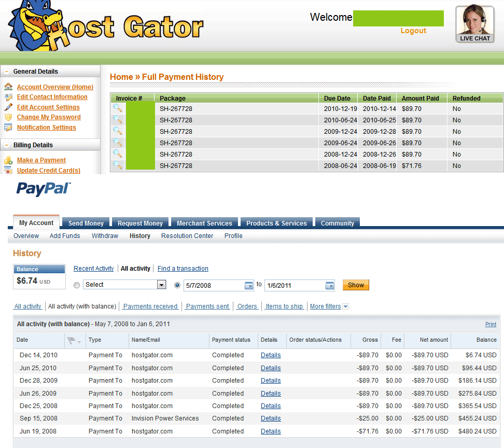Click the PayPal logo

[44, 189]
